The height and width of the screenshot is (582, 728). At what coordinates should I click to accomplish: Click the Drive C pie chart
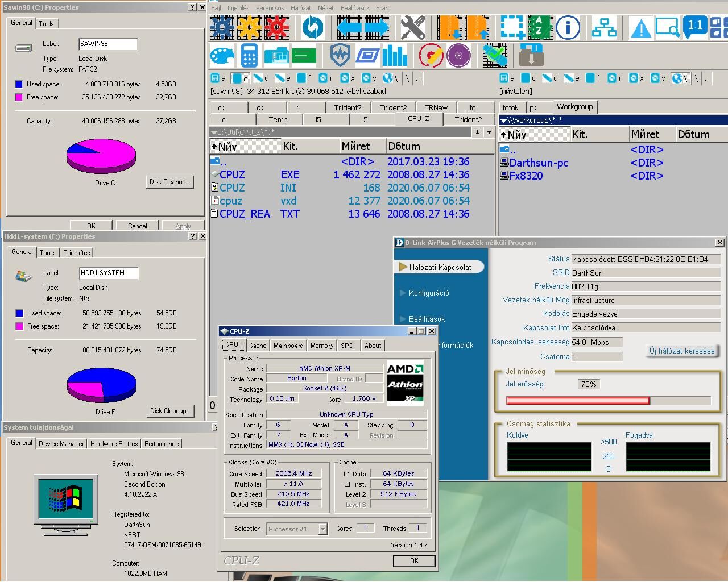(101, 156)
